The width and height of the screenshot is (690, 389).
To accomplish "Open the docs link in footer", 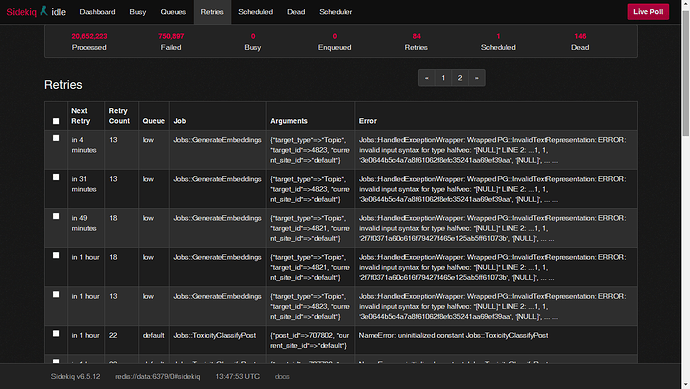I will pos(282,377).
